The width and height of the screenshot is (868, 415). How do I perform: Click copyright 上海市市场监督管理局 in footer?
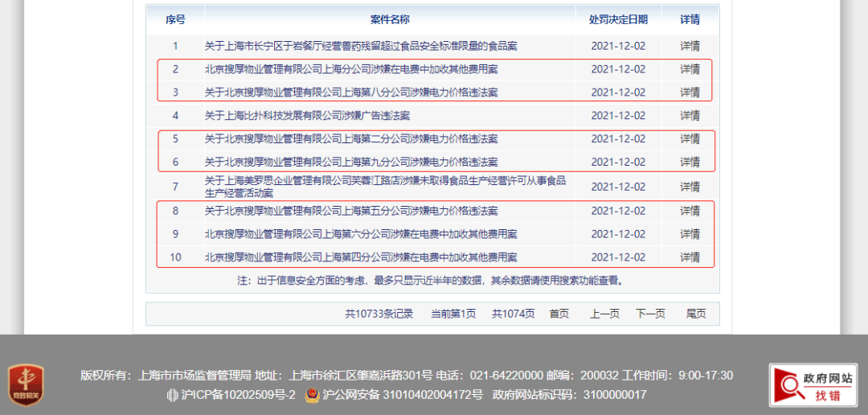pyautogui.click(x=194, y=376)
